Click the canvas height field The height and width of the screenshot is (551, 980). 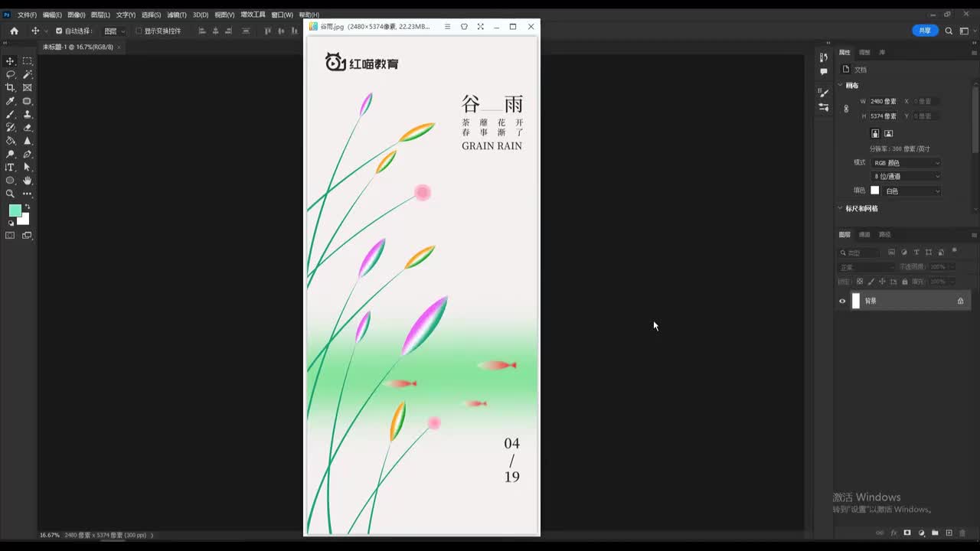(x=884, y=116)
